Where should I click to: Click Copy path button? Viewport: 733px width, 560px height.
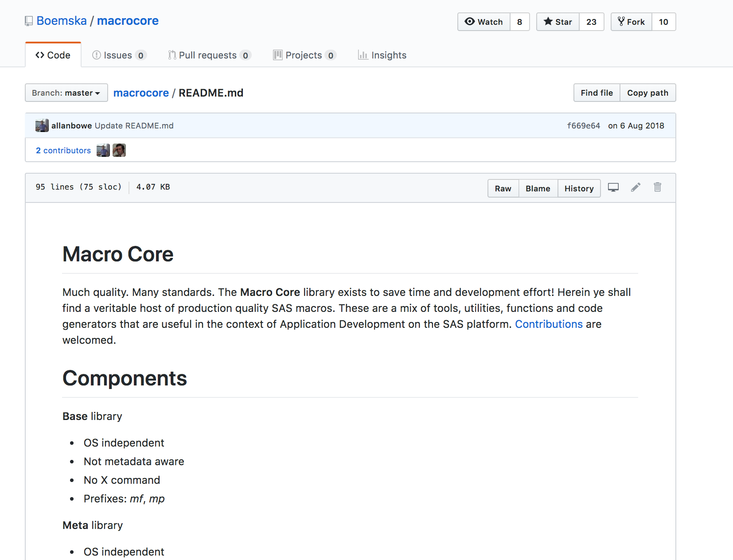[x=647, y=93]
